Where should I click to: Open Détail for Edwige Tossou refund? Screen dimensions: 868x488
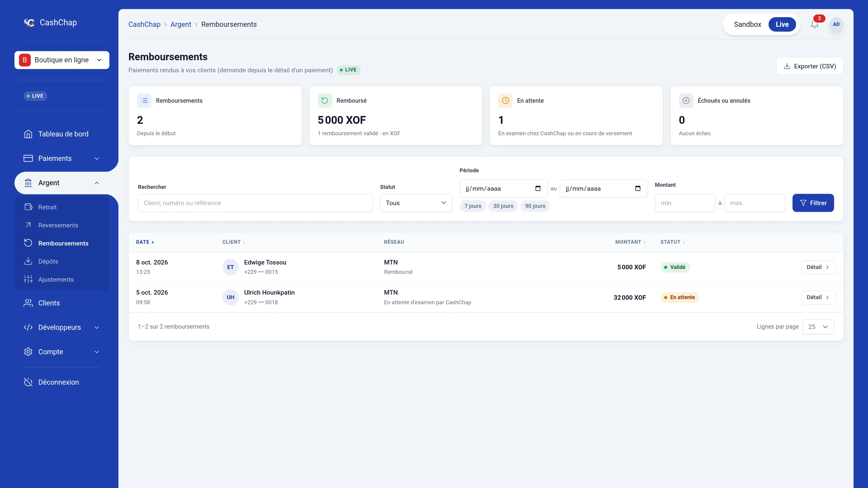pos(818,267)
